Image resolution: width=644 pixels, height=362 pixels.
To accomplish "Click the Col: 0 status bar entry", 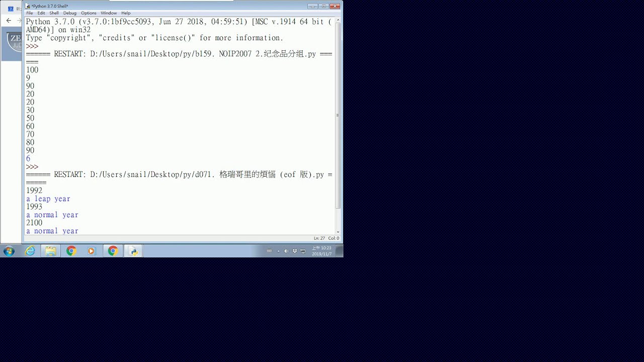I will (334, 238).
